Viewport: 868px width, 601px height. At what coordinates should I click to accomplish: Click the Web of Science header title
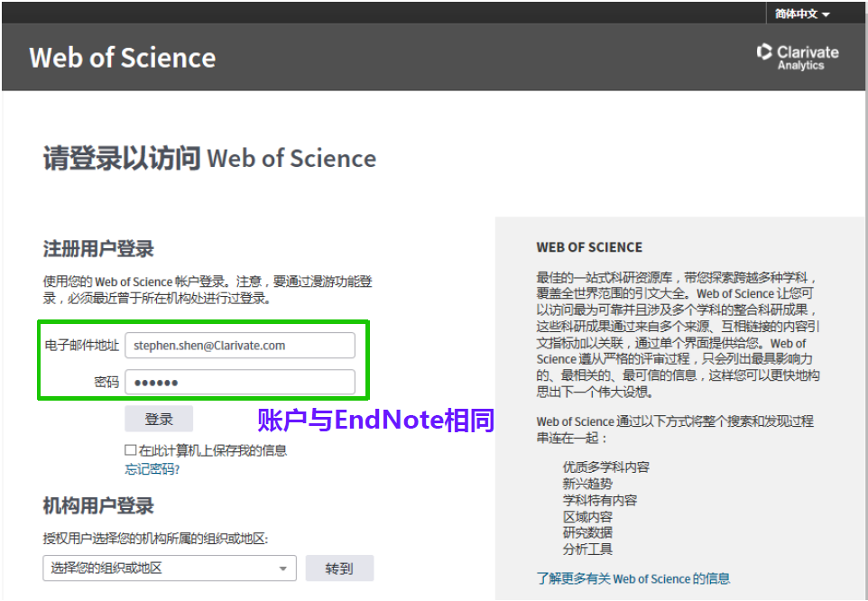(123, 58)
